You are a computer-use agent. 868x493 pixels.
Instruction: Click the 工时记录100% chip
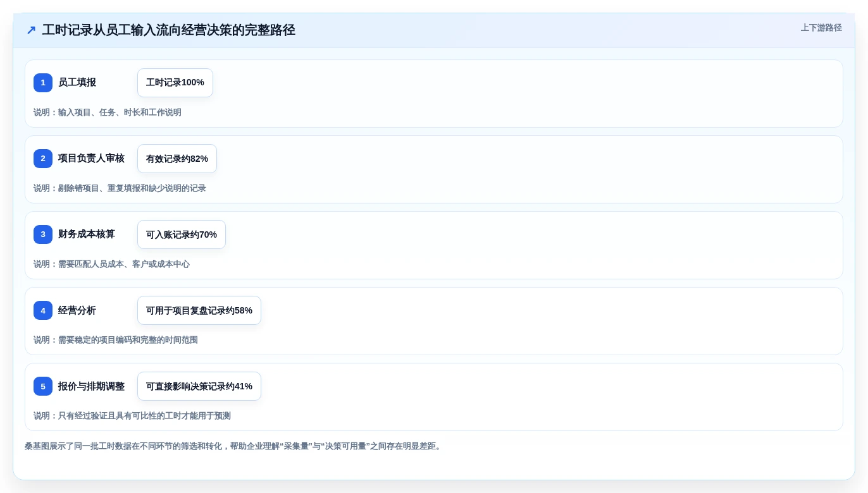(x=175, y=83)
